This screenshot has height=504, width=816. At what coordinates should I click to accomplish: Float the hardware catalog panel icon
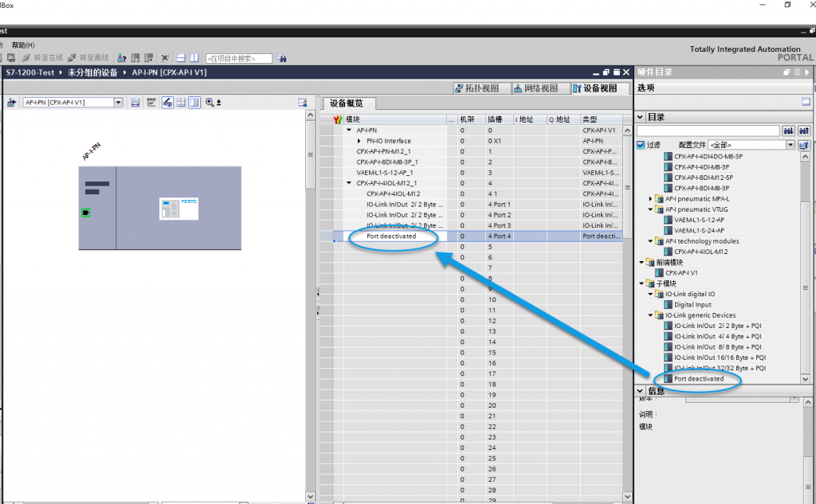tap(787, 72)
